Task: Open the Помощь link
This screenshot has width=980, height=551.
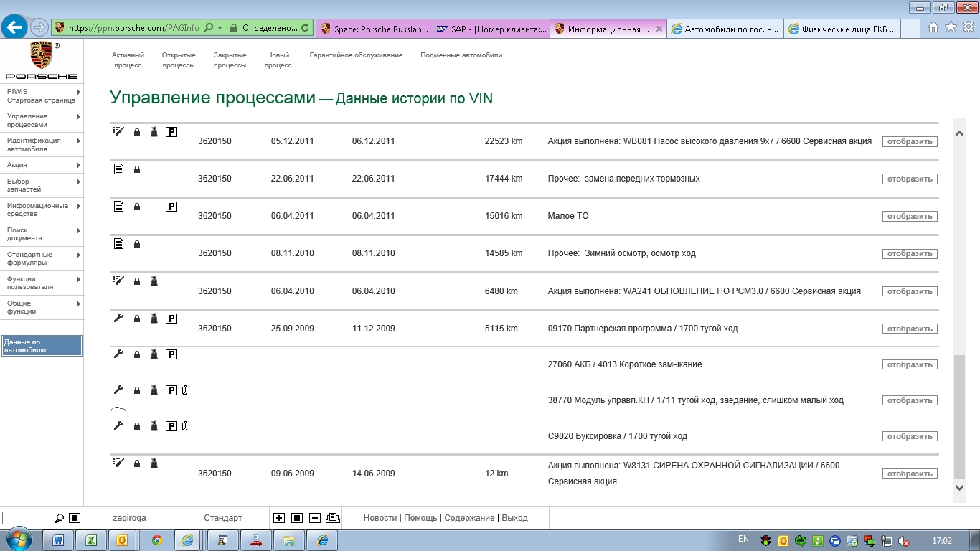Action: click(x=420, y=518)
